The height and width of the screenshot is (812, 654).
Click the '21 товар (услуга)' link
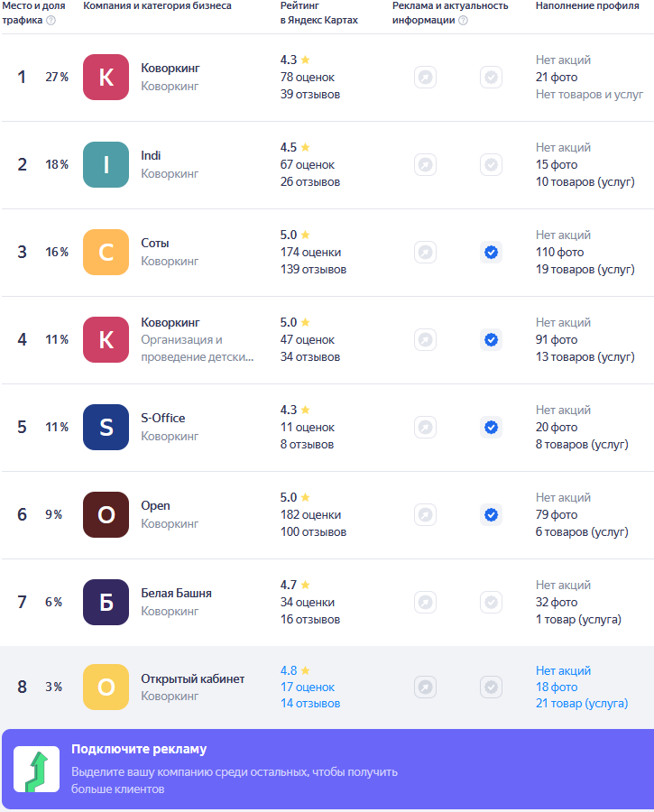[x=582, y=704]
